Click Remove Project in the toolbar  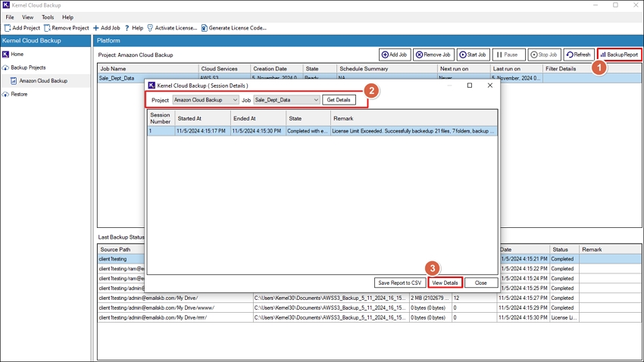[x=67, y=28]
